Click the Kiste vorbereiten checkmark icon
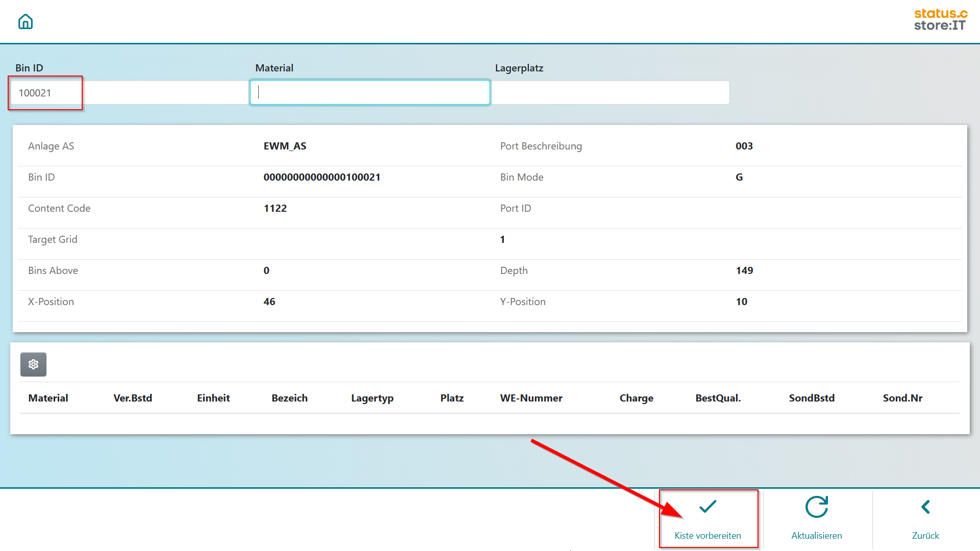Image resolution: width=980 pixels, height=551 pixels. click(x=707, y=507)
